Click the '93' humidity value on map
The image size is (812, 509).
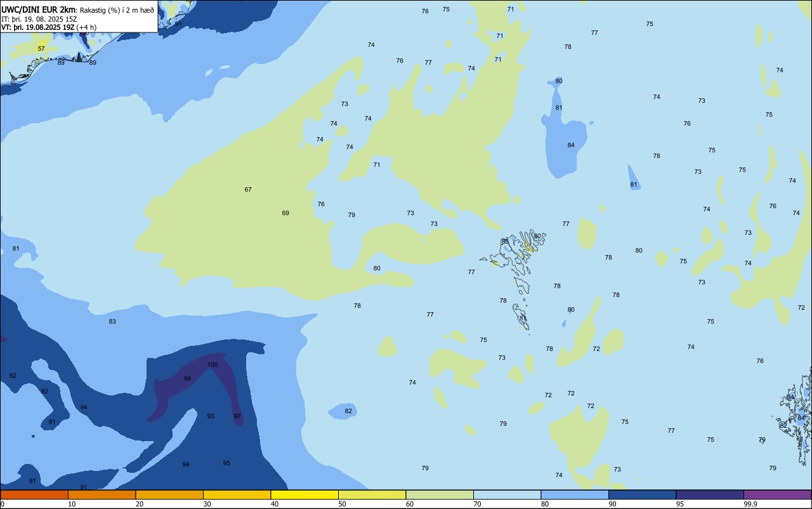211,416
